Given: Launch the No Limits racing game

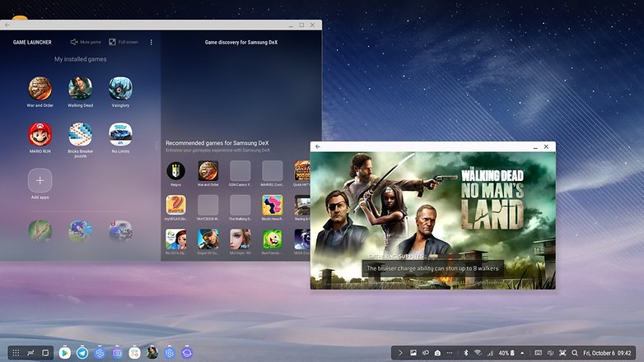Looking at the screenshot, I should (x=120, y=134).
